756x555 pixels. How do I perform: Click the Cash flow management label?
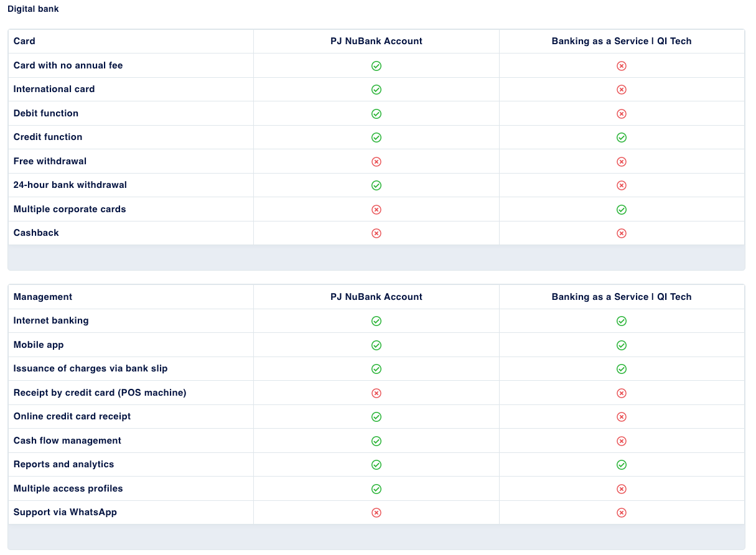67,441
